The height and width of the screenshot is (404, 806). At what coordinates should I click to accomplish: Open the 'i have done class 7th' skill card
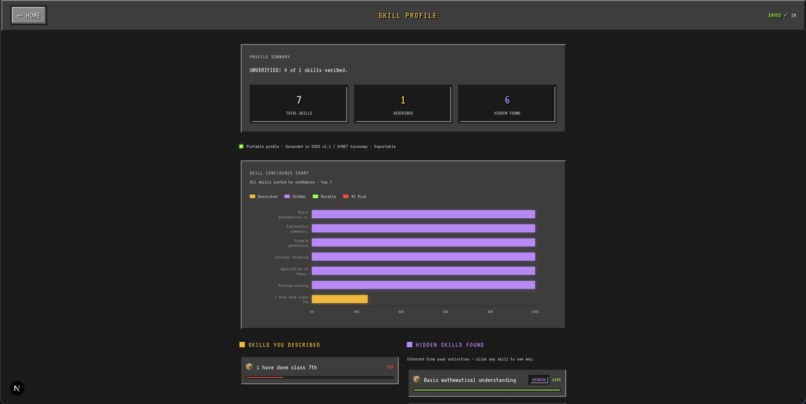pos(320,371)
